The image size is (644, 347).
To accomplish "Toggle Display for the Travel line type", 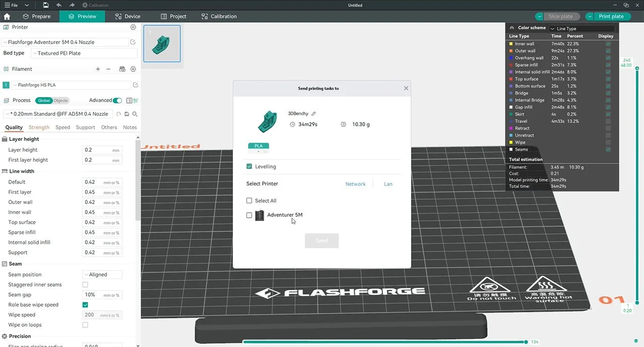I will pyautogui.click(x=608, y=121).
